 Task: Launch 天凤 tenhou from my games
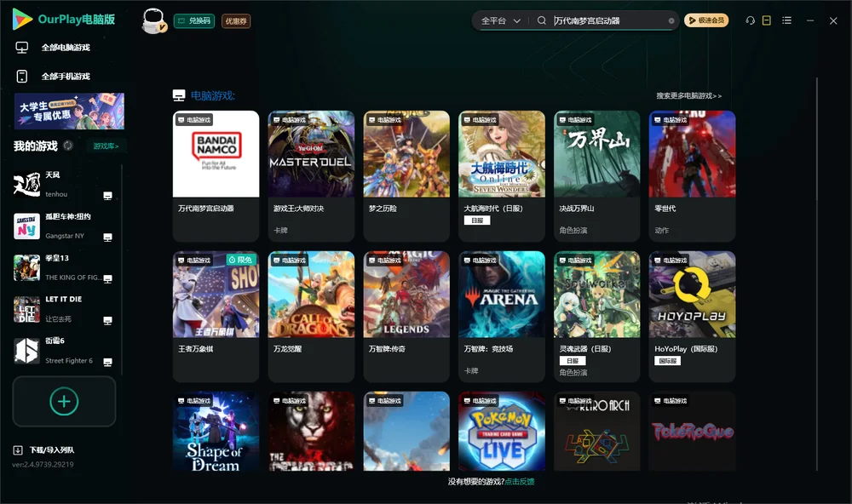click(64, 185)
